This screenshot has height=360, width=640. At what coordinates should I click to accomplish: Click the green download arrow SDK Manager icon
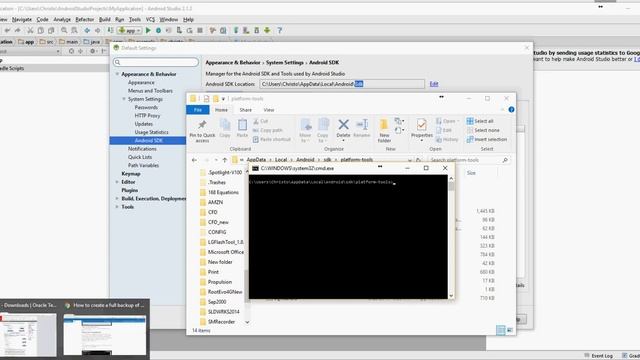coord(267,30)
